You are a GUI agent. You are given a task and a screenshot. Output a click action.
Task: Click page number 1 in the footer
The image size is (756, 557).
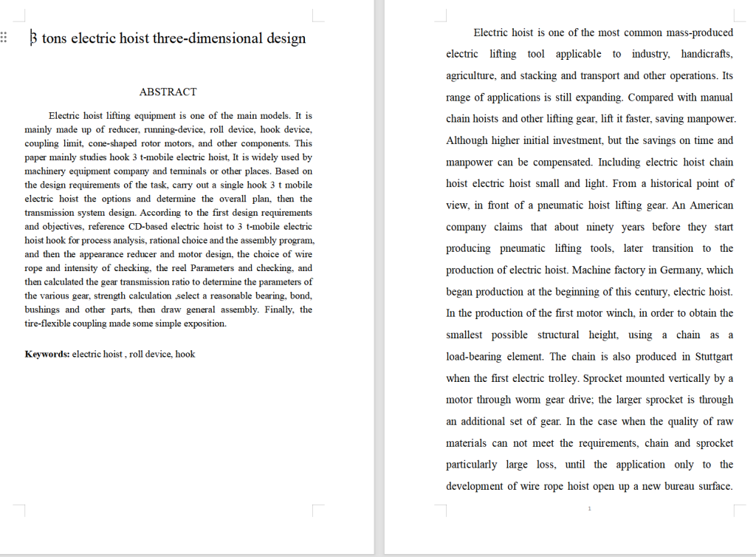click(x=589, y=508)
